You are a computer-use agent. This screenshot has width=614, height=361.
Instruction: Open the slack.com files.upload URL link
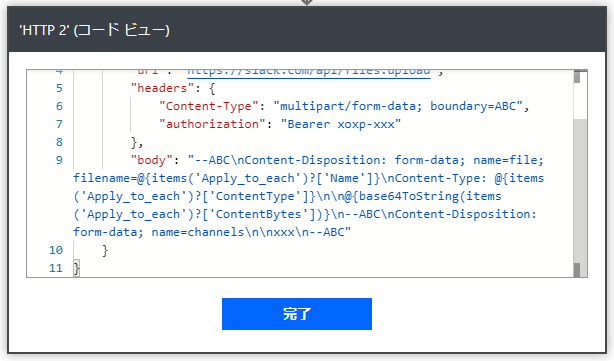click(x=308, y=73)
